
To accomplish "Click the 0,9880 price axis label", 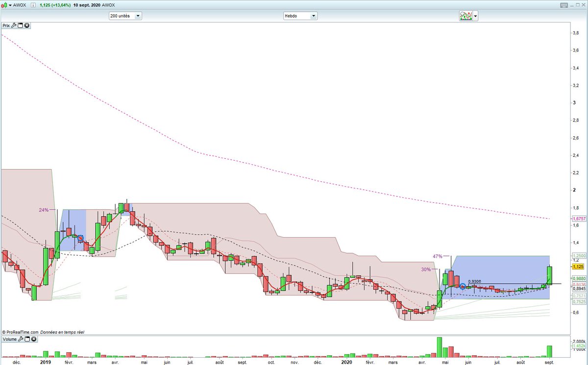I will tap(578, 278).
